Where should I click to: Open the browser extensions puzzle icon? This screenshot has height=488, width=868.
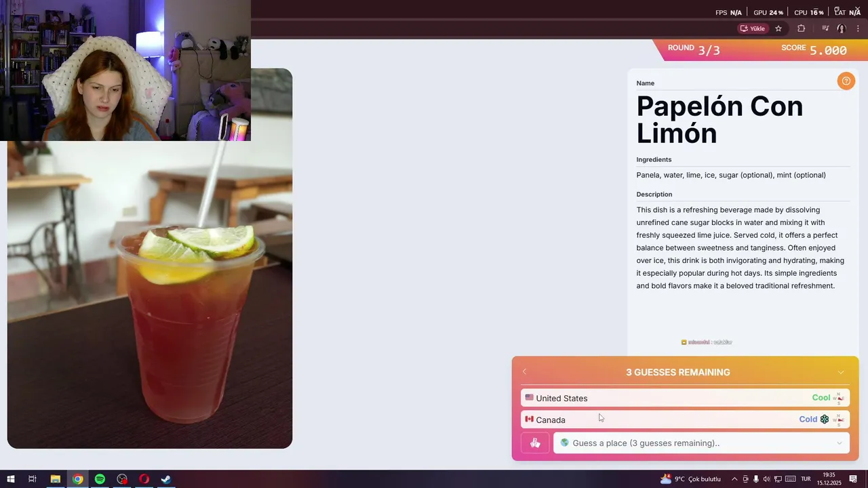pyautogui.click(x=802, y=28)
